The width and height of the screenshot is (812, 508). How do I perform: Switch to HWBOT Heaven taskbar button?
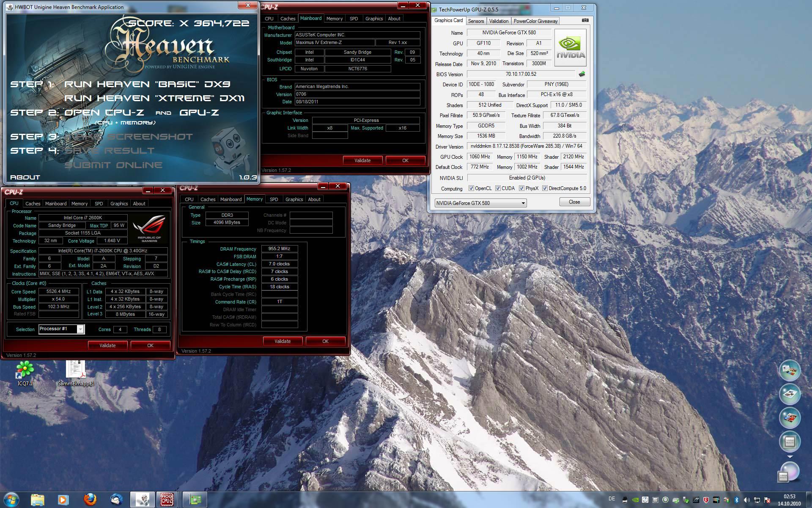[x=143, y=500]
